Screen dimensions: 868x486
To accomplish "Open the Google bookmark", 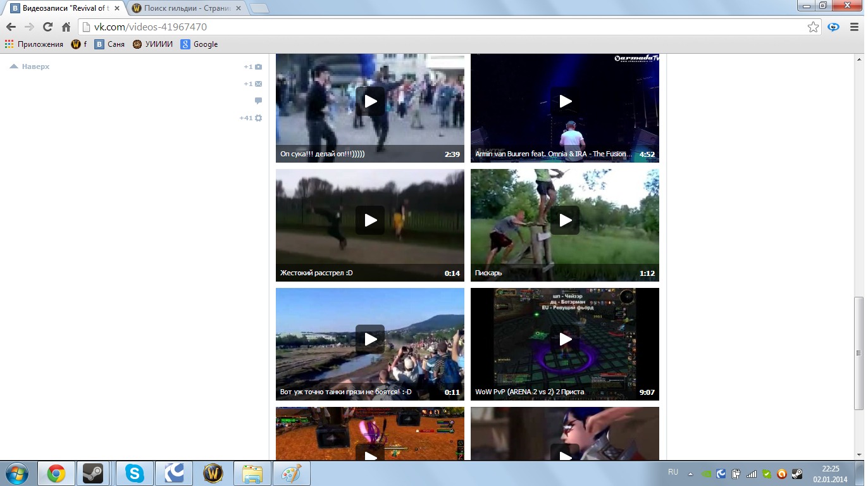I will pyautogui.click(x=199, y=44).
